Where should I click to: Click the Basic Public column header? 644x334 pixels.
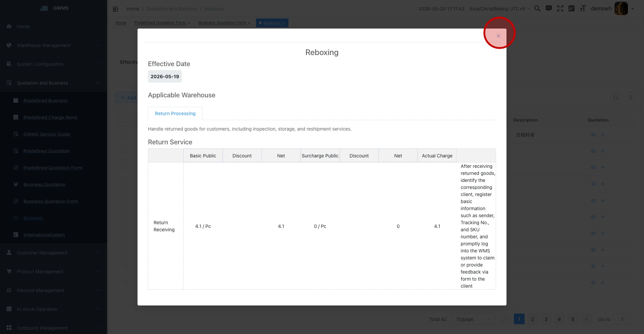pos(203,156)
